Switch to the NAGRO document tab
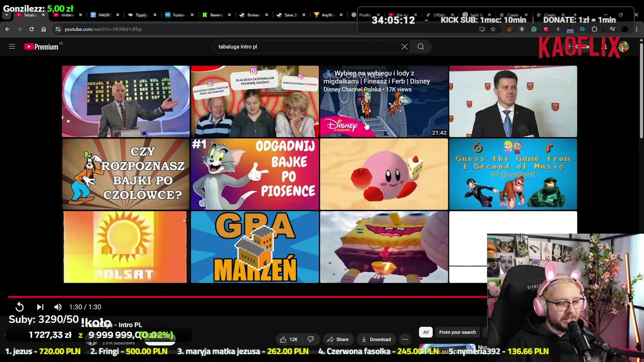Image resolution: width=644 pixels, height=362 pixels. pos(105,15)
